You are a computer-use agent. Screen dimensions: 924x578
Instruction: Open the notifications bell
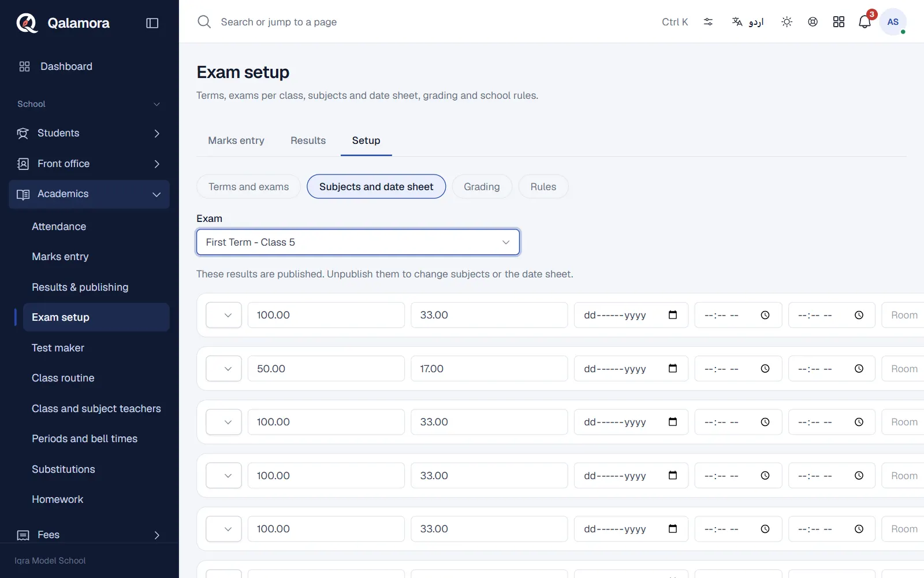tap(865, 22)
